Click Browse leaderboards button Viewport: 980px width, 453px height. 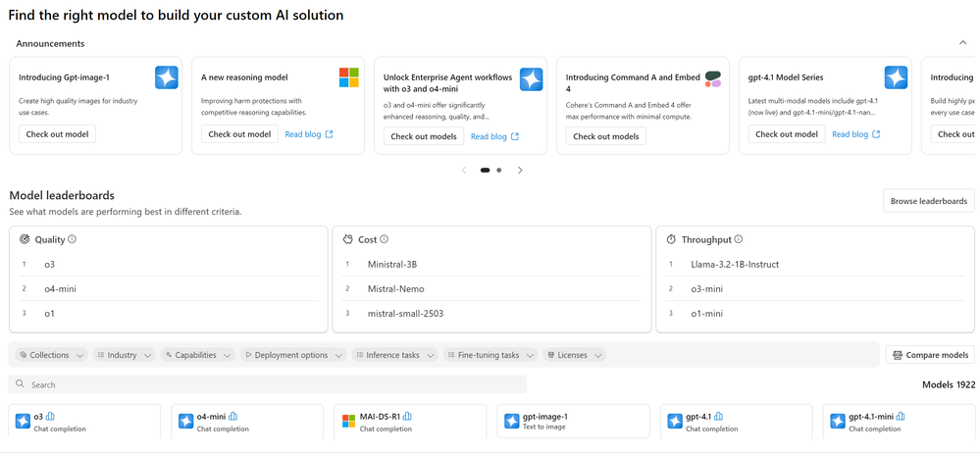tap(928, 201)
